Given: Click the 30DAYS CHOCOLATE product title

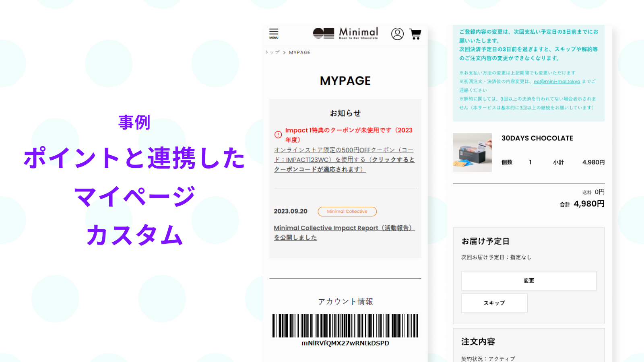Looking at the screenshot, I should (537, 138).
